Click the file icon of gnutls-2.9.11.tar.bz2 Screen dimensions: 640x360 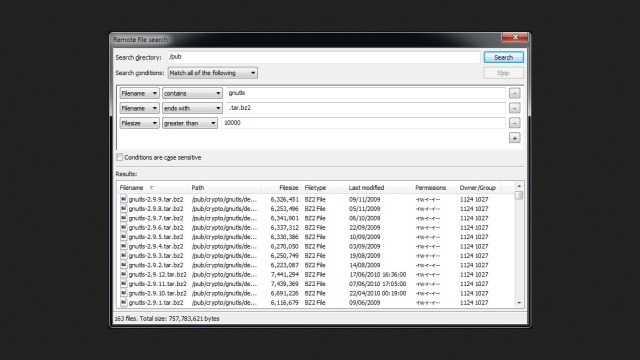[123, 284]
